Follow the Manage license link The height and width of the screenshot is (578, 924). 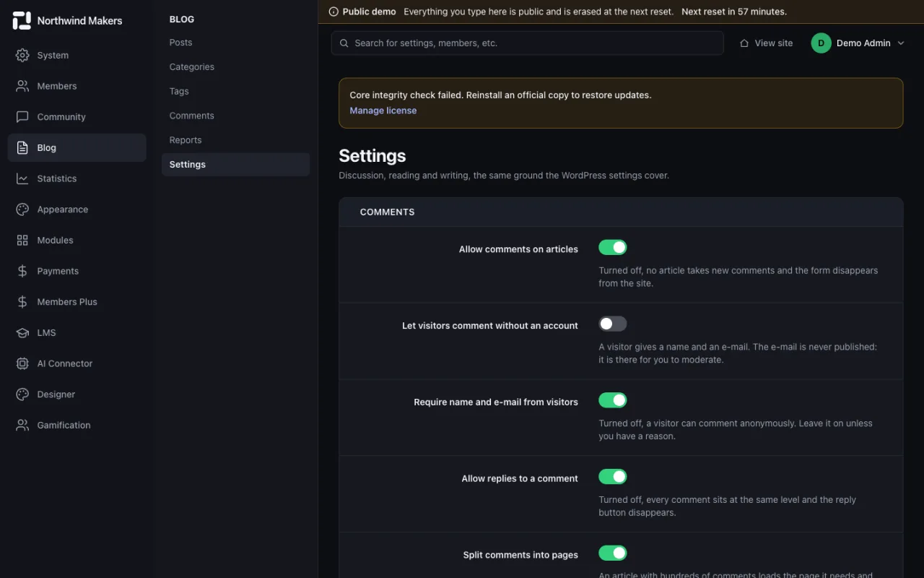[383, 111]
